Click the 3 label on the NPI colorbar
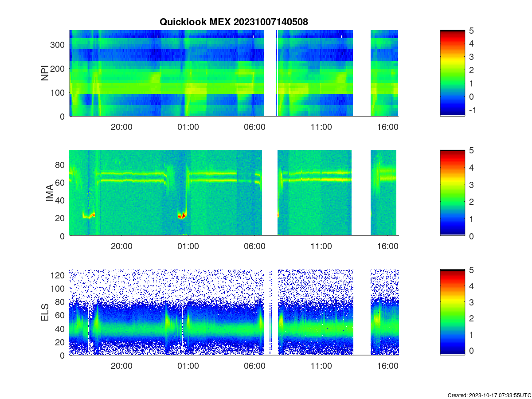This screenshot has width=532, height=399. (x=471, y=57)
